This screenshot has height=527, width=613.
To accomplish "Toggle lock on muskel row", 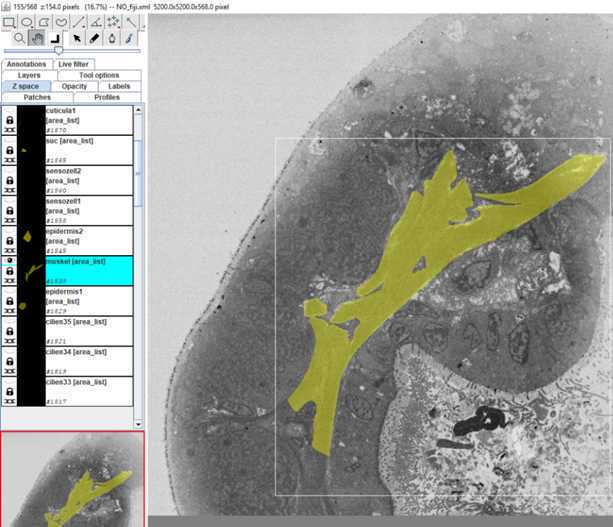I will (x=10, y=271).
